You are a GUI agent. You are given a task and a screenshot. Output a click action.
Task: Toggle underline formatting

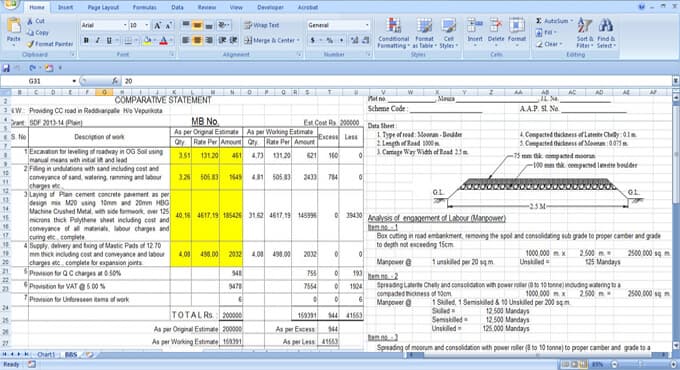pos(109,40)
